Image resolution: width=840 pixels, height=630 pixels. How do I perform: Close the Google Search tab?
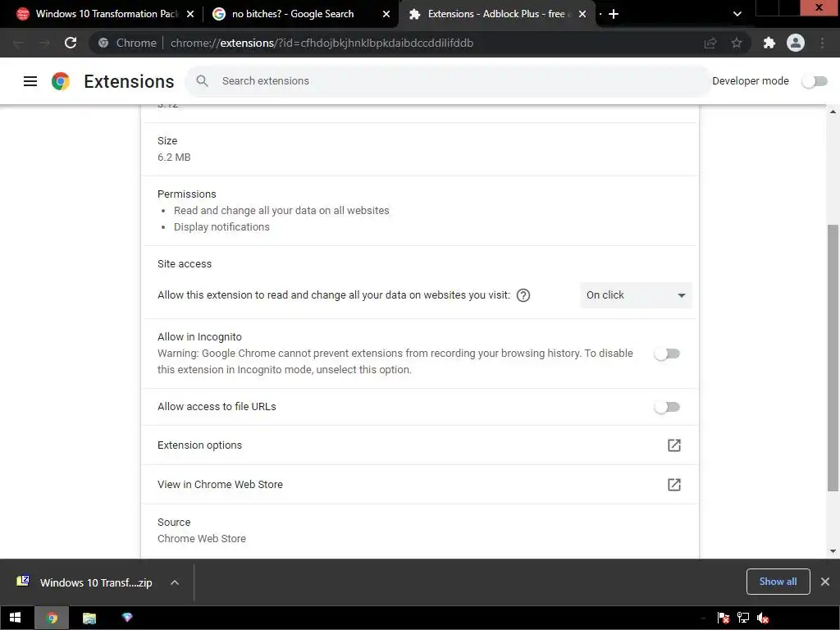pos(386,14)
